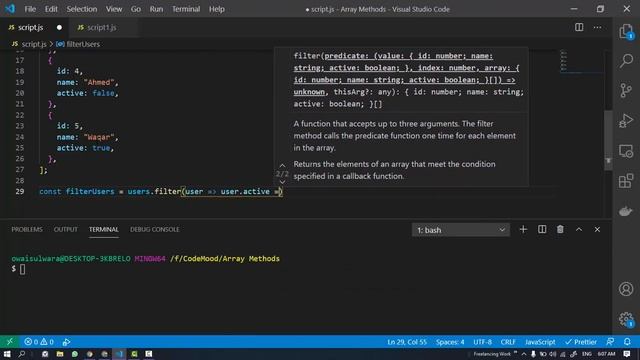This screenshot has width=640, height=360.
Task: Open File Explorer from taskbar
Action: 60,354
